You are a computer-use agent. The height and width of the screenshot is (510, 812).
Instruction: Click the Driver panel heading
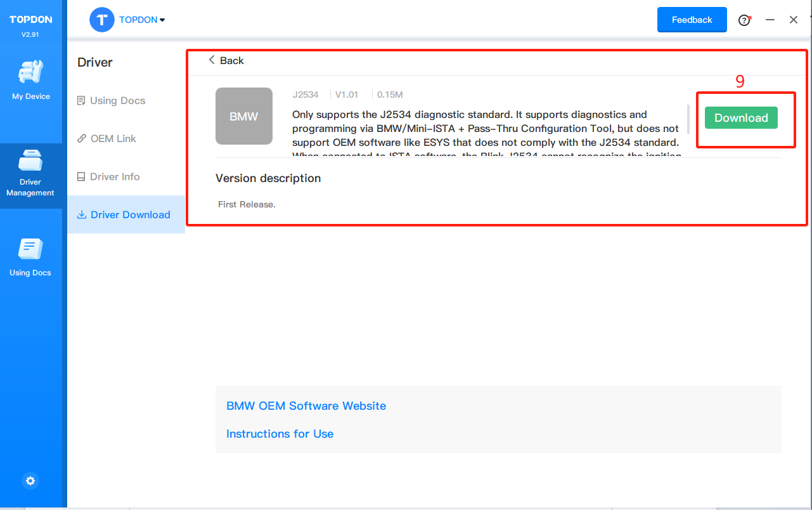[x=95, y=62]
